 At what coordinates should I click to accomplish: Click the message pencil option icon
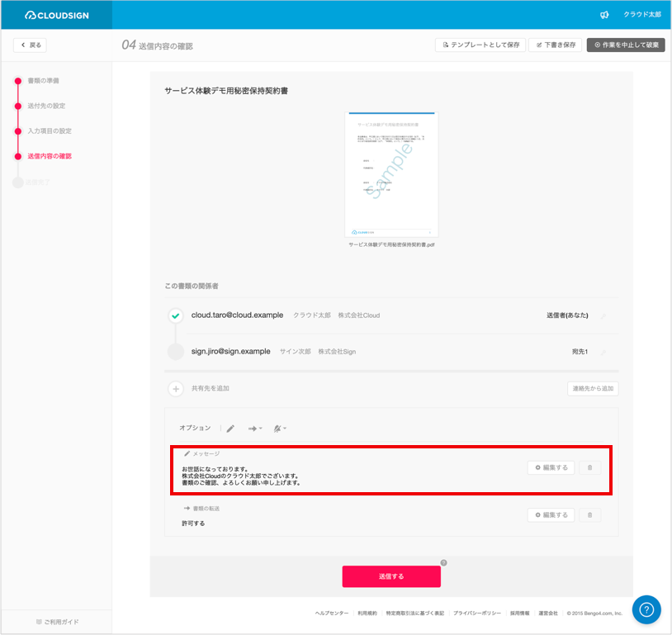230,429
